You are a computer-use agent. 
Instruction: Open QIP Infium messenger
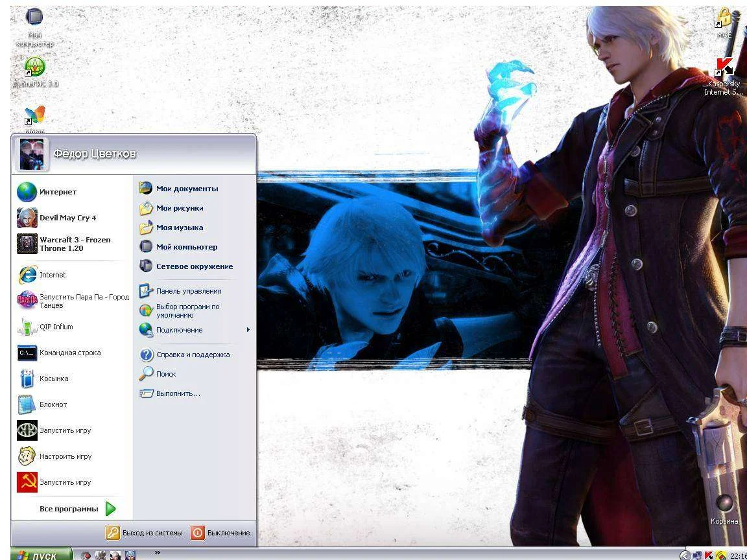(x=73, y=327)
